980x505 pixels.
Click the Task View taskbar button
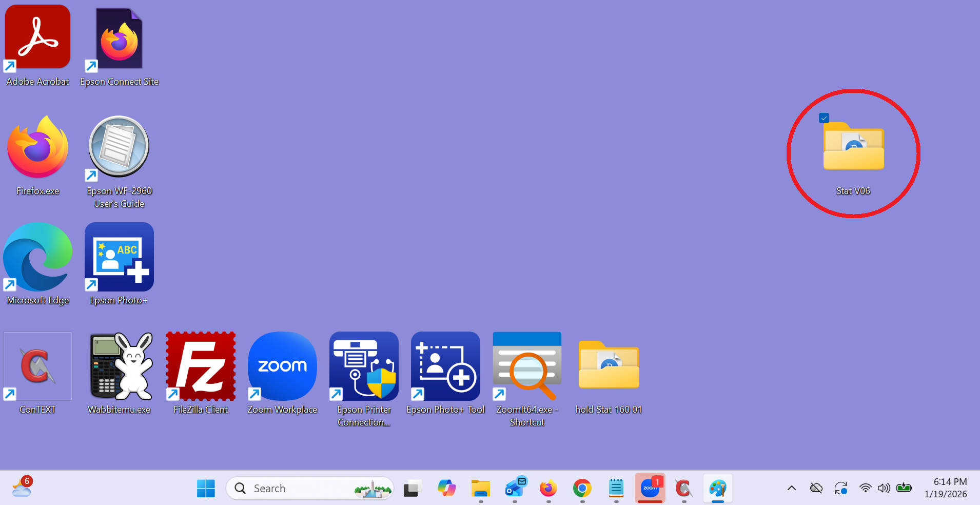point(411,488)
